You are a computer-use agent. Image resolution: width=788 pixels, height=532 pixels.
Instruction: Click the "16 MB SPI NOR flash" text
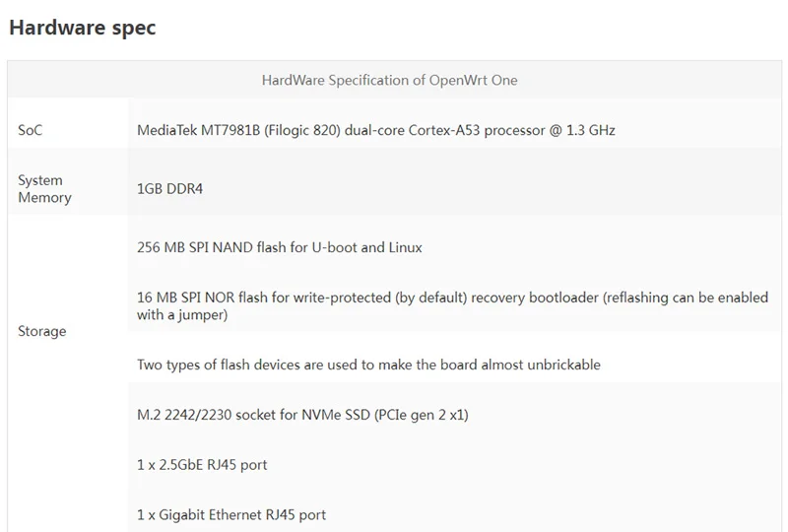201,298
